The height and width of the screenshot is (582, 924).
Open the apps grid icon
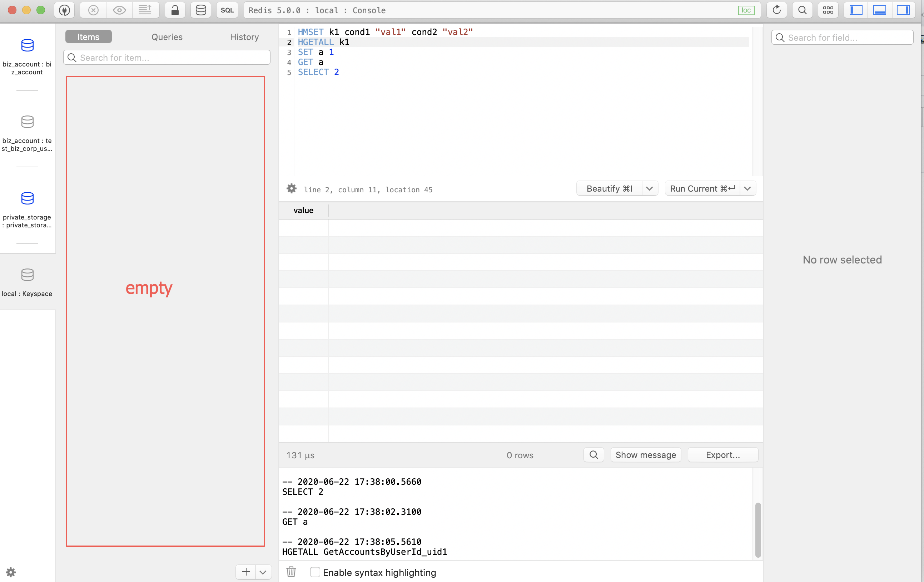pos(828,10)
